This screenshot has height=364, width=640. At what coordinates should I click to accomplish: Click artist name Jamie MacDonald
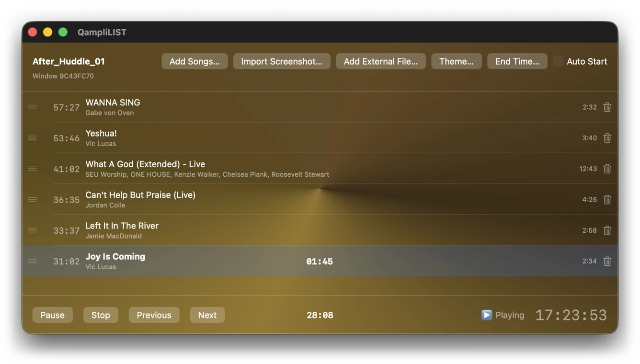pos(114,236)
